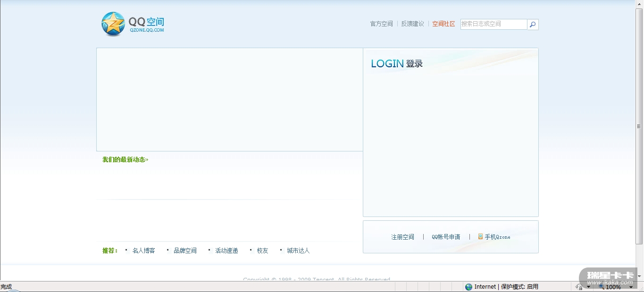644x292 pixels.
Task: Click the 100% zoom level text
Action: pos(613,287)
